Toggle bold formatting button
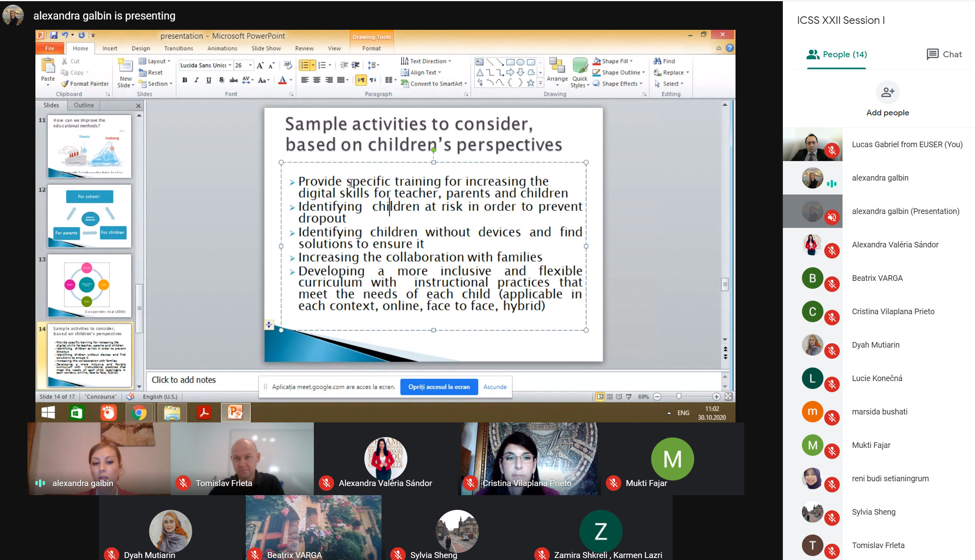Viewport: 975px width, 560px height. tap(185, 80)
